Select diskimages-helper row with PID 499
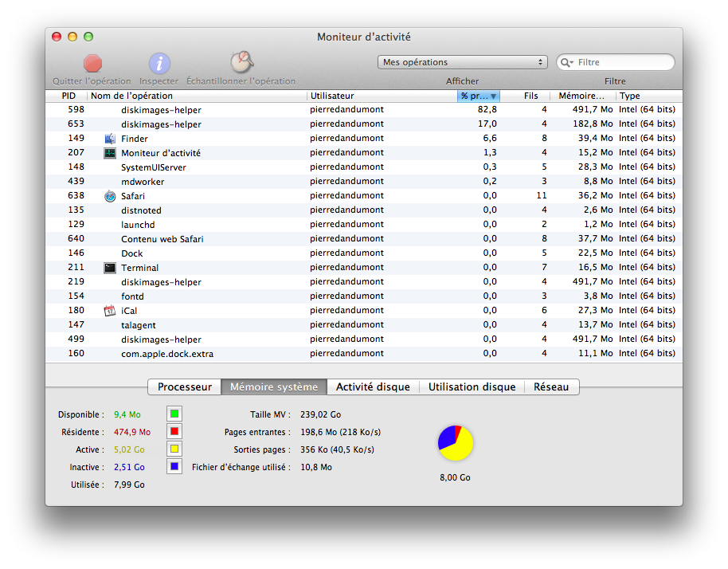The image size is (728, 569). coord(364,339)
